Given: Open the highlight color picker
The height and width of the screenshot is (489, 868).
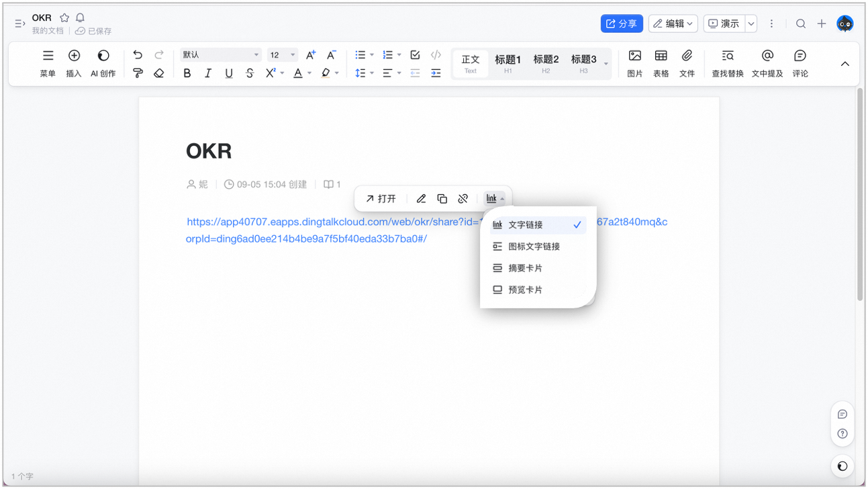Looking at the screenshot, I should [330, 73].
